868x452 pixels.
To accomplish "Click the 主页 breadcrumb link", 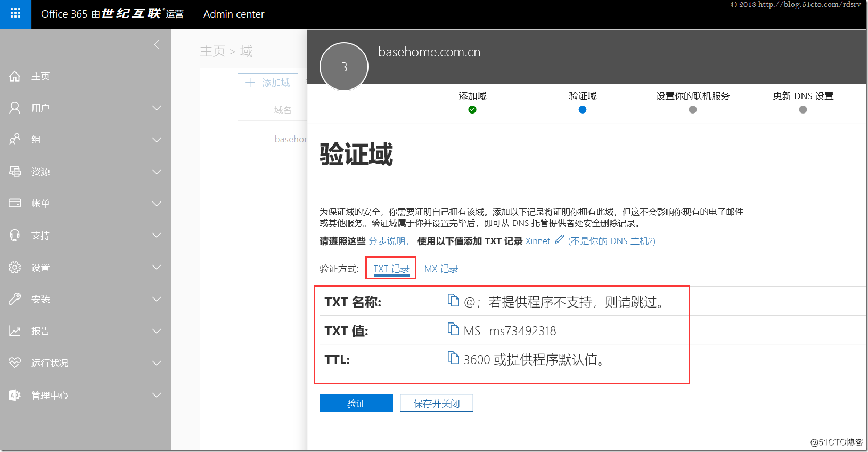I will [212, 51].
